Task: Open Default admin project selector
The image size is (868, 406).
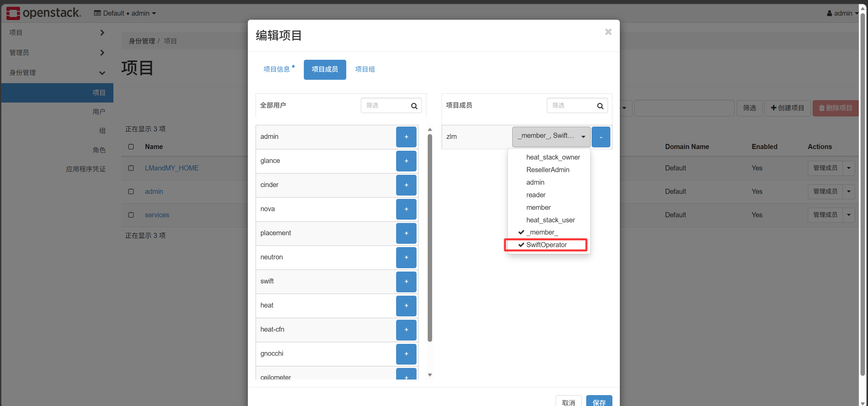Action: (125, 13)
